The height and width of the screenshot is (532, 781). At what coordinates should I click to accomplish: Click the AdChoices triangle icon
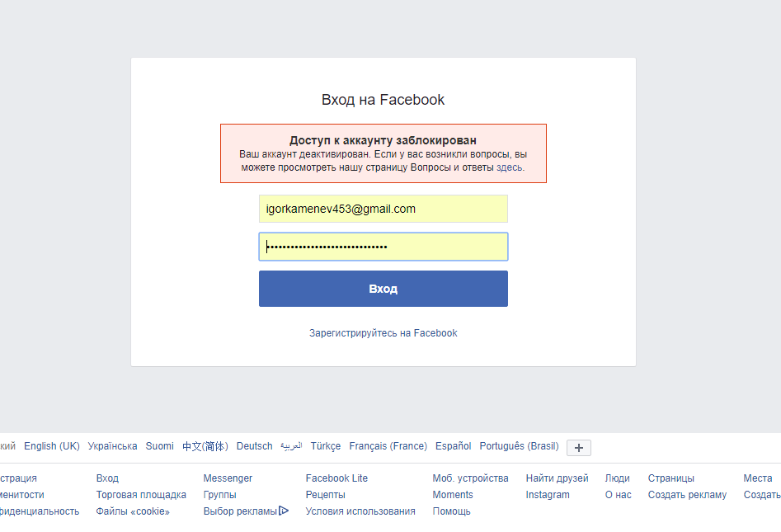coord(284,511)
